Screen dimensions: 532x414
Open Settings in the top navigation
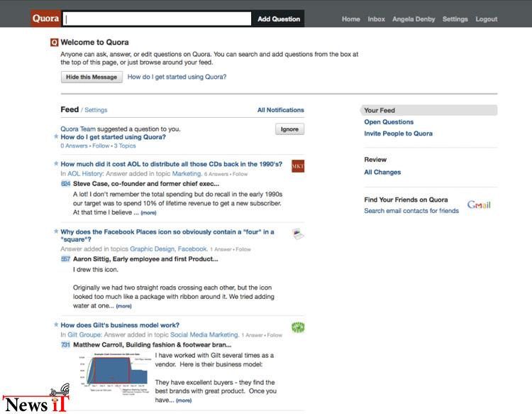point(455,19)
